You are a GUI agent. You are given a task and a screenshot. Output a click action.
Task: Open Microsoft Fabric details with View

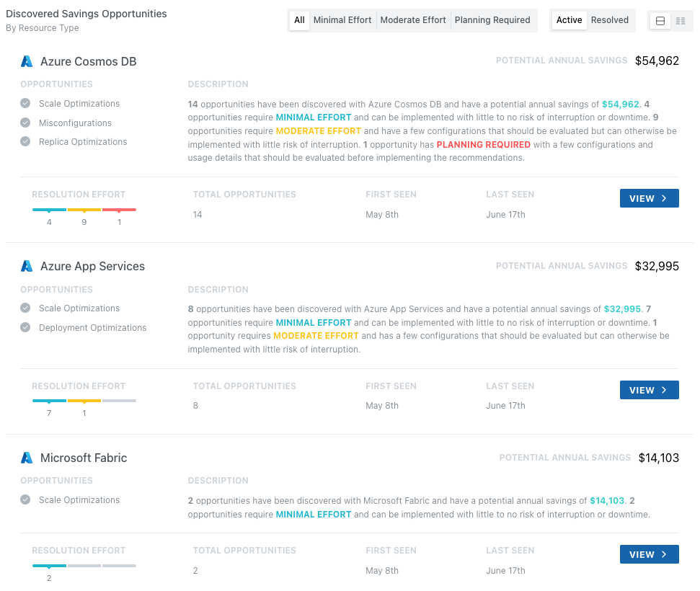pyautogui.click(x=649, y=555)
